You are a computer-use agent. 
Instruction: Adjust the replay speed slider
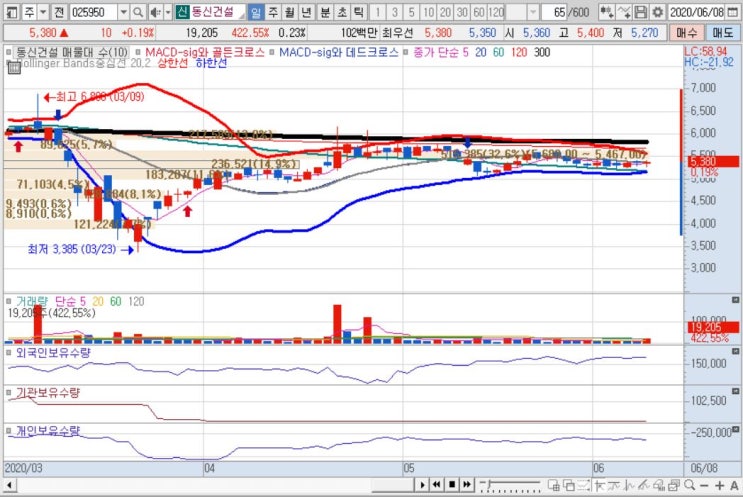pos(509,485)
